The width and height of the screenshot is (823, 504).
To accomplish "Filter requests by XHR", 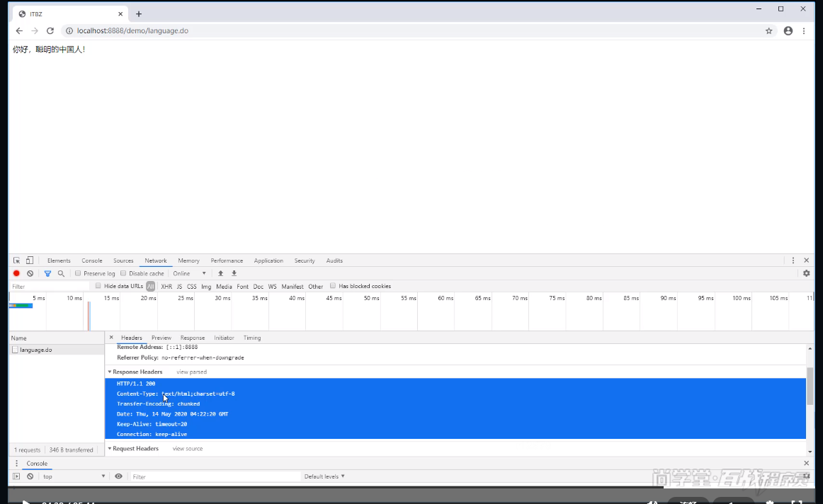I will tap(166, 287).
